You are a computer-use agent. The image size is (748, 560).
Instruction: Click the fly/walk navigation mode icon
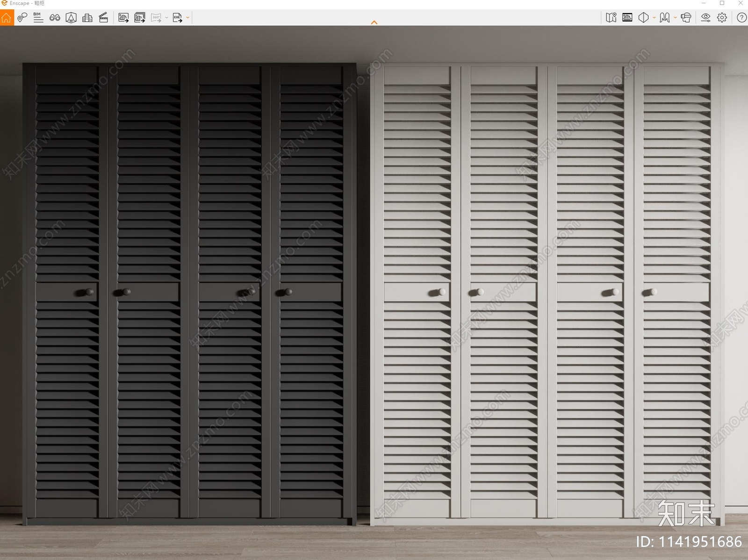coord(665,18)
